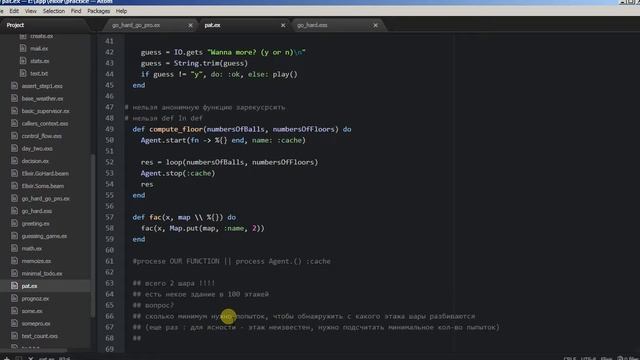Viewport: 640px width, 360px height.
Task: Open test_count.exs in the project tree
Action: [40, 336]
